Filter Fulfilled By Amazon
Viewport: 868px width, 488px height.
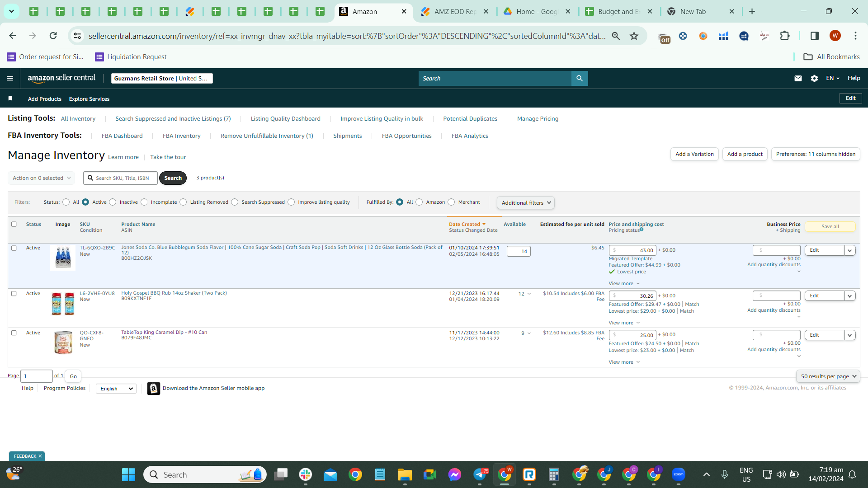[x=419, y=202]
